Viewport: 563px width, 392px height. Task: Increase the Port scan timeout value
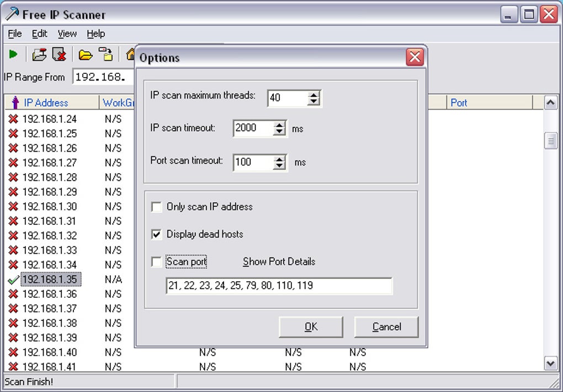pyautogui.click(x=279, y=159)
